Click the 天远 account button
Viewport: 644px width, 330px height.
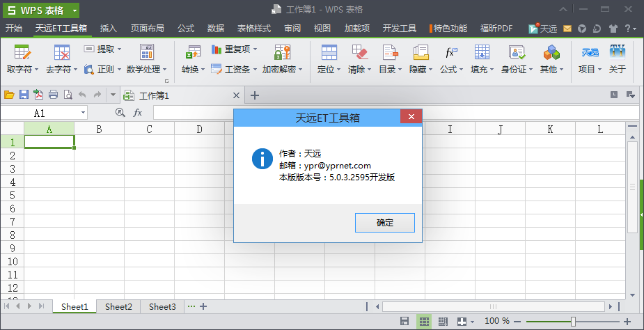click(x=542, y=29)
